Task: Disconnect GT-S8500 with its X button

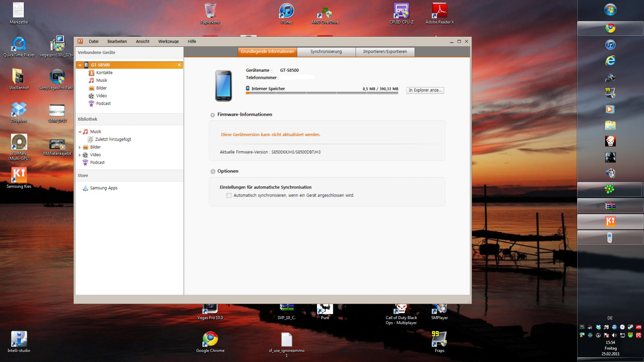Action: [179, 65]
